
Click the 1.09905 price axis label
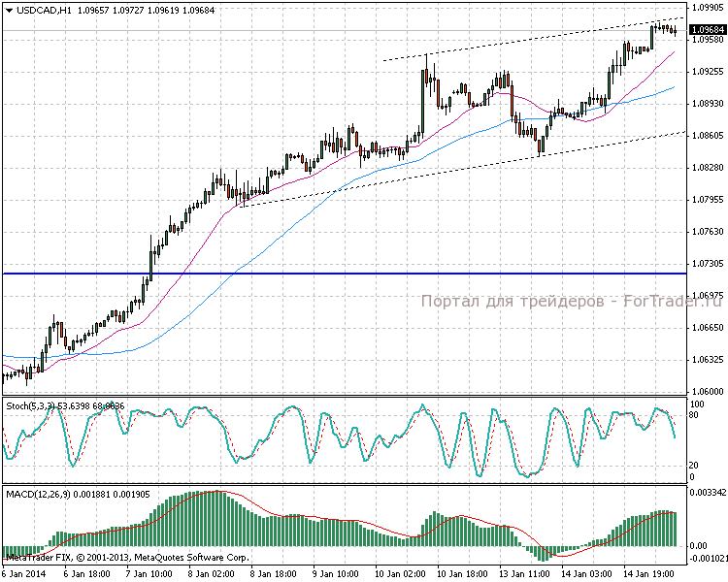706,7
